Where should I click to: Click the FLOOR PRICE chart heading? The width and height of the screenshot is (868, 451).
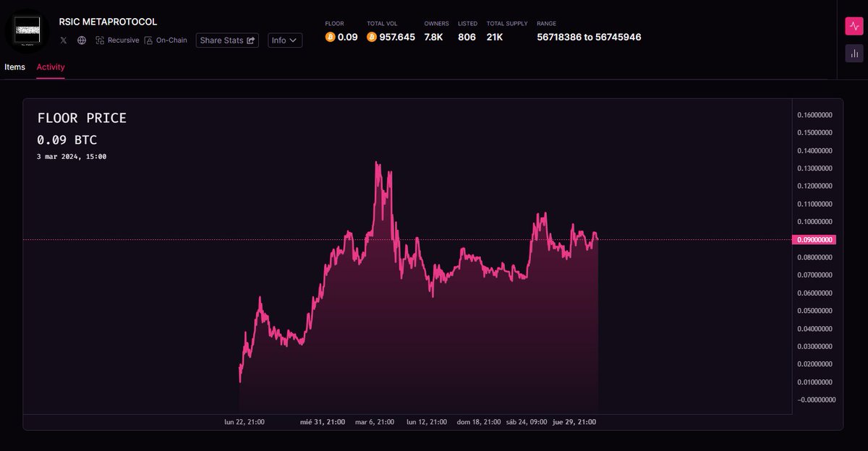pos(82,118)
